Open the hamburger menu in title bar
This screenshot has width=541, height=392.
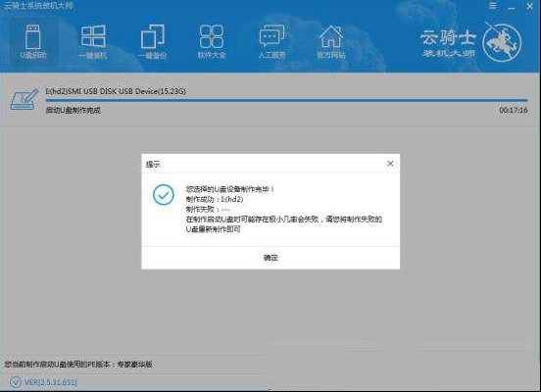493,6
